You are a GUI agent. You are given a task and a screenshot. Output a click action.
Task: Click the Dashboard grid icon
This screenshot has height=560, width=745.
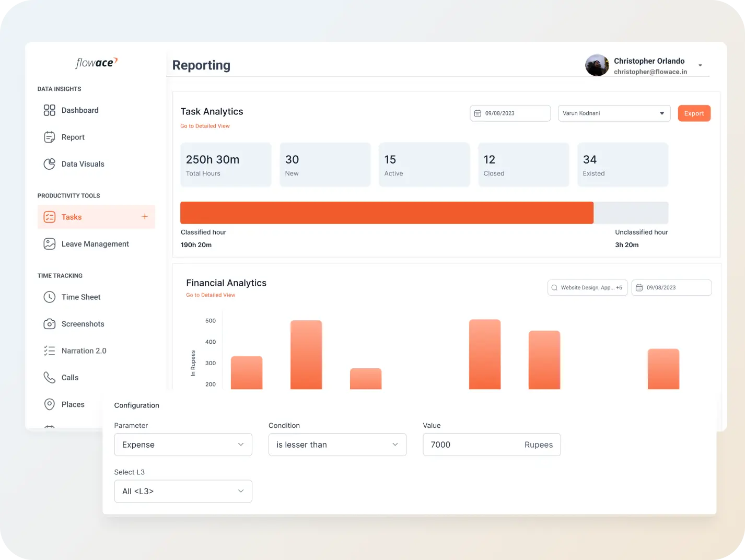50,110
